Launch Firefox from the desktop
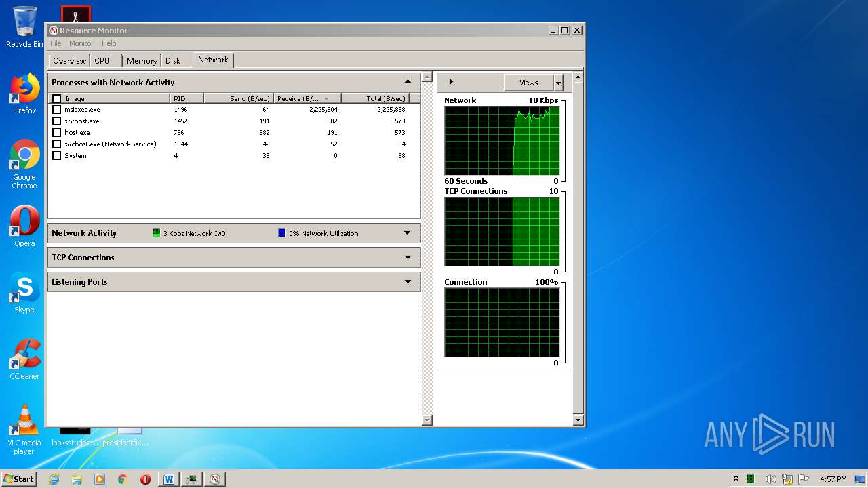Screen dimensions: 868x488 [x=24, y=94]
